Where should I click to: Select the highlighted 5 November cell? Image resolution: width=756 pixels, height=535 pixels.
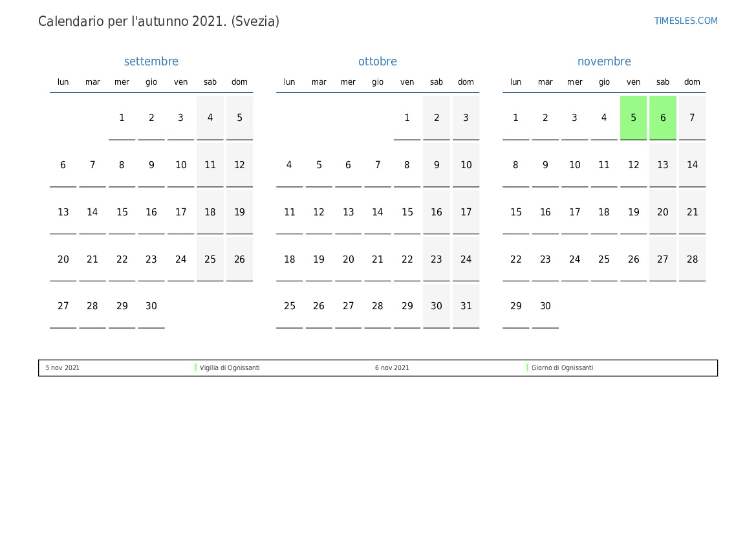pos(633,118)
